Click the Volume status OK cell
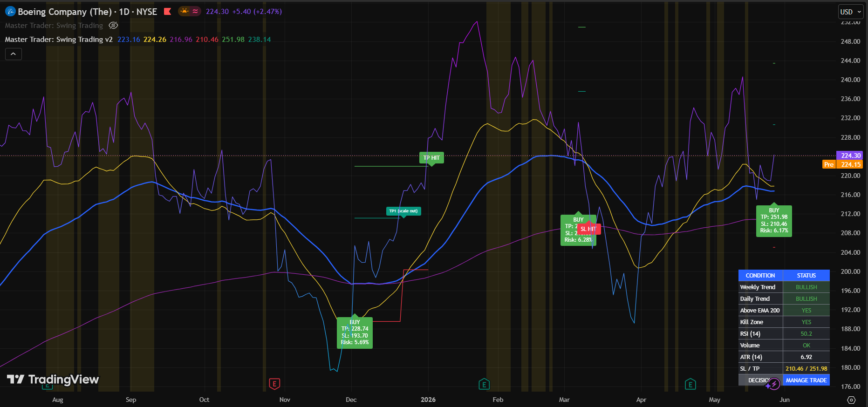 [806, 346]
